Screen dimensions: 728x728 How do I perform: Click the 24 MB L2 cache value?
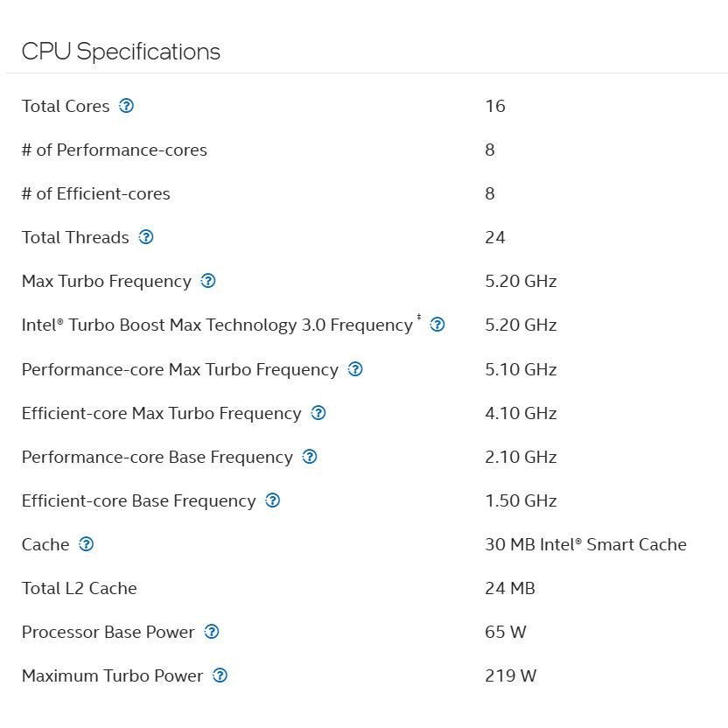[509, 588]
